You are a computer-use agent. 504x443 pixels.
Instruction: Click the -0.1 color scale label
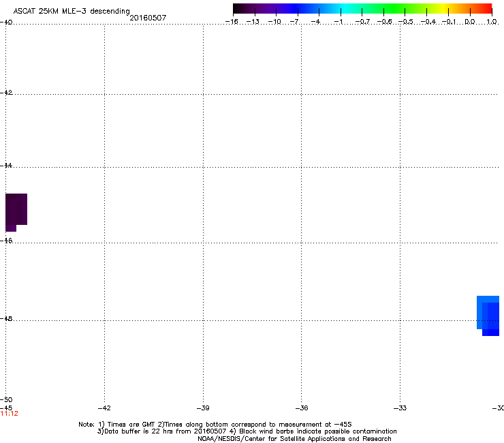tap(449, 22)
